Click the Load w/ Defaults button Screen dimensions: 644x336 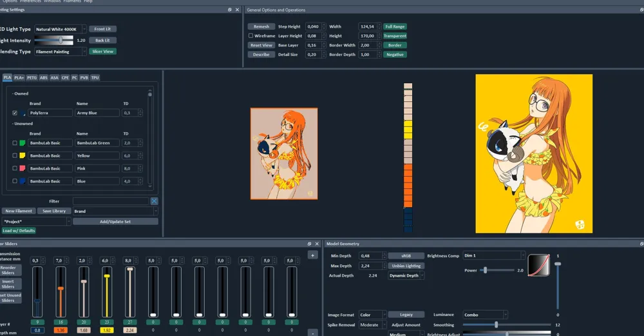pyautogui.click(x=19, y=231)
